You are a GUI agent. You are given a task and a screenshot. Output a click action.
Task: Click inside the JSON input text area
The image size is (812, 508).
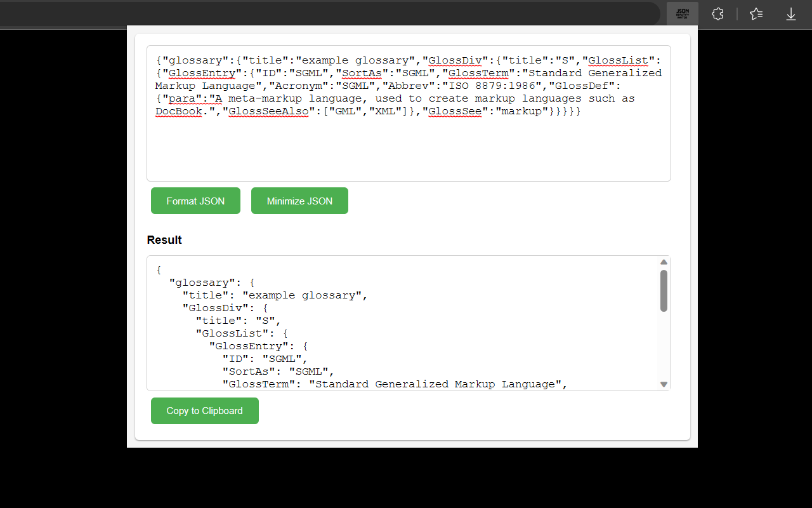(408, 149)
